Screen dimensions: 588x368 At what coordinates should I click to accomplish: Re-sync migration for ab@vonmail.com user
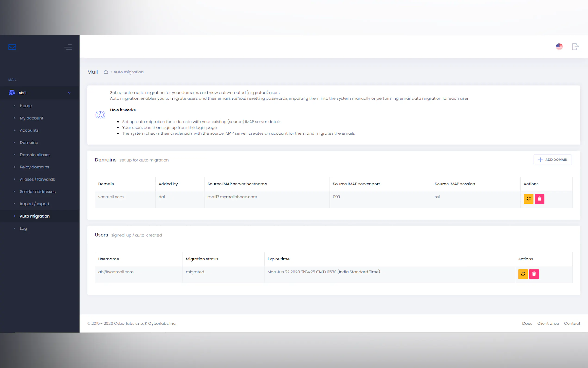point(523,274)
